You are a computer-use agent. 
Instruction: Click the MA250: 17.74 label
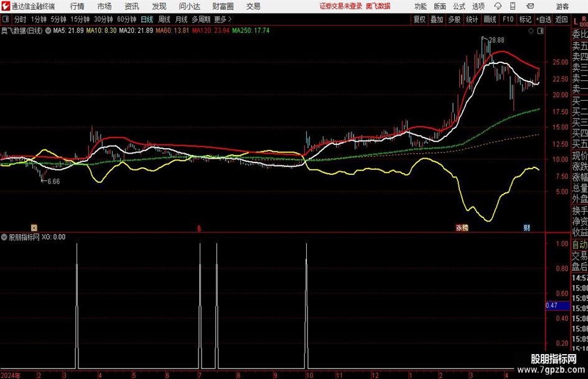point(251,30)
